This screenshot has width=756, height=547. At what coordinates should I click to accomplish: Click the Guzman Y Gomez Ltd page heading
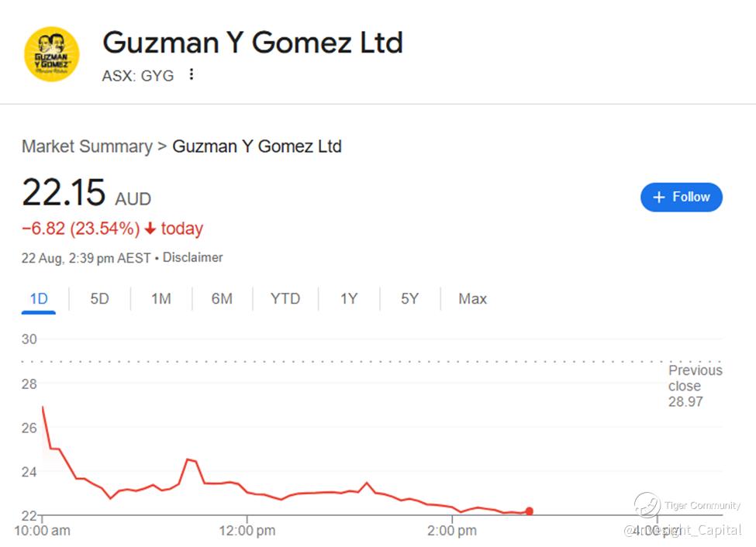tap(253, 42)
